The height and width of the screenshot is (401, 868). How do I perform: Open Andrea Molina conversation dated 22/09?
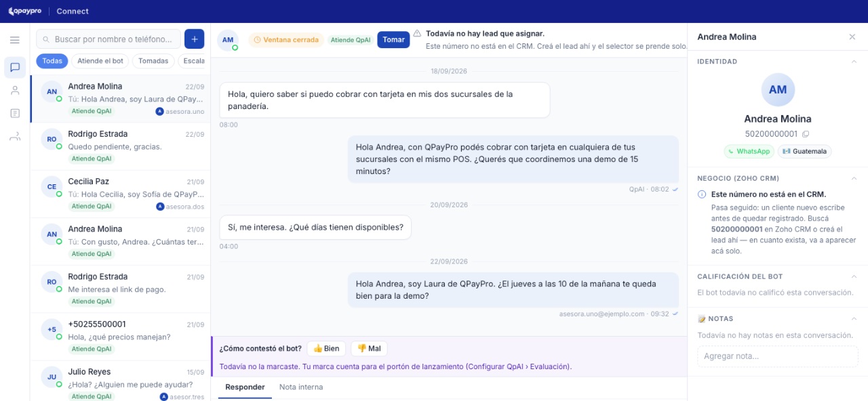[x=121, y=99]
